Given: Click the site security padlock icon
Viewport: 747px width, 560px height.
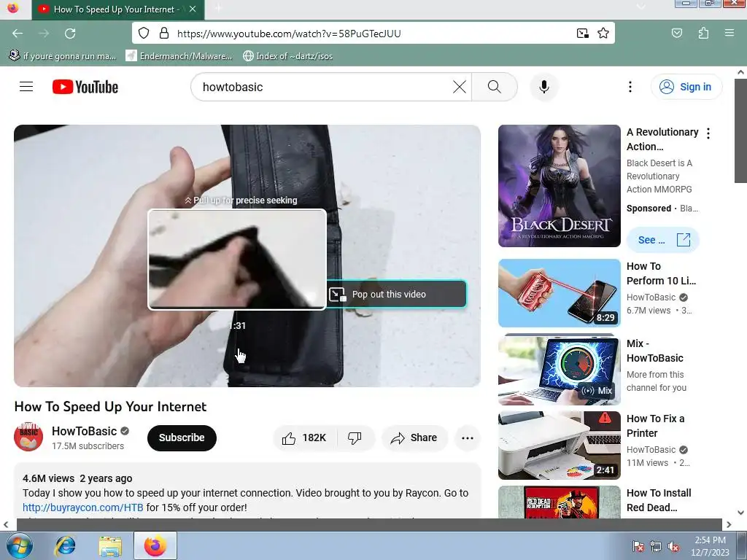Looking at the screenshot, I should [164, 33].
